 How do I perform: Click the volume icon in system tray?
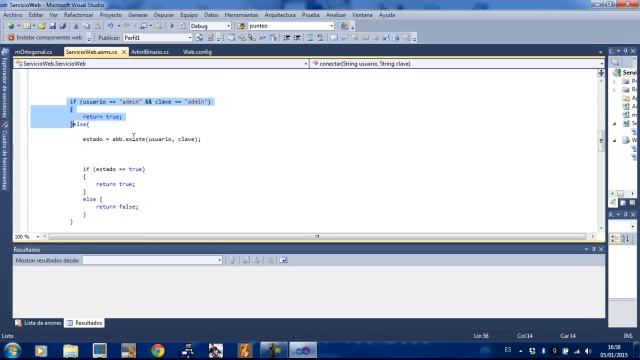(588, 351)
